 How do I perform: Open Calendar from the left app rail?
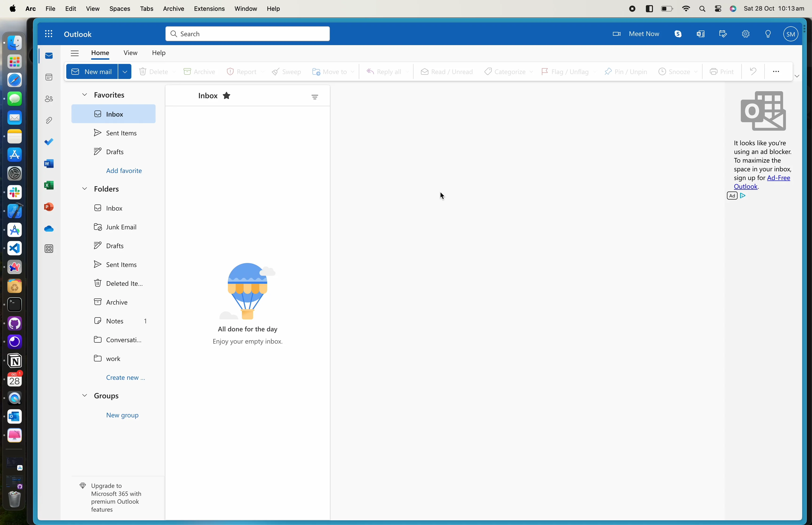click(x=49, y=77)
